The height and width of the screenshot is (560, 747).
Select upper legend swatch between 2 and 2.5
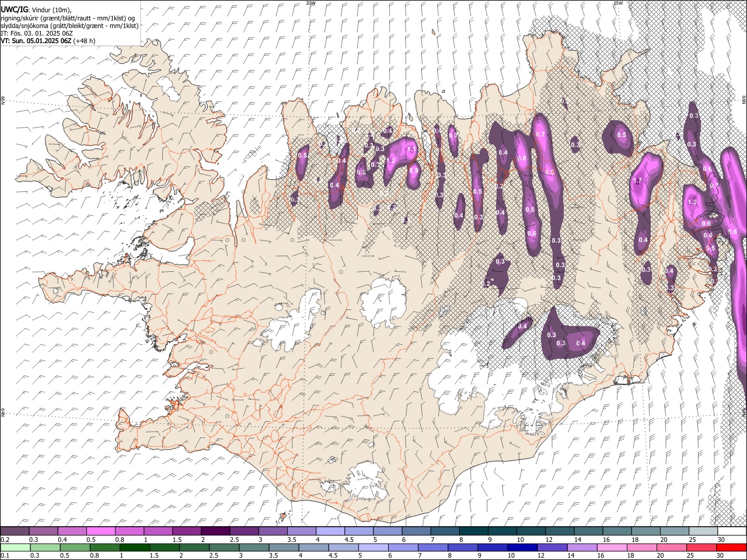click(x=215, y=531)
